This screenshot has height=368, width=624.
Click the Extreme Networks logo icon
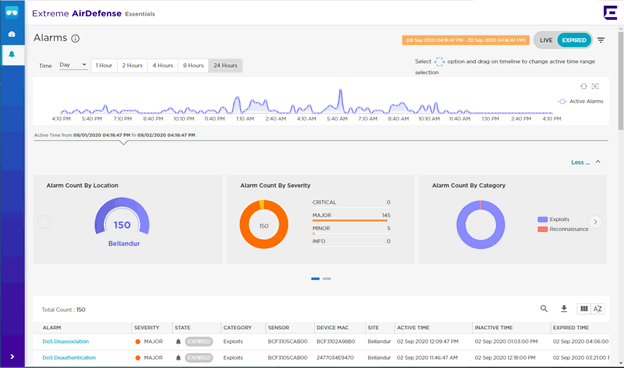(x=610, y=13)
